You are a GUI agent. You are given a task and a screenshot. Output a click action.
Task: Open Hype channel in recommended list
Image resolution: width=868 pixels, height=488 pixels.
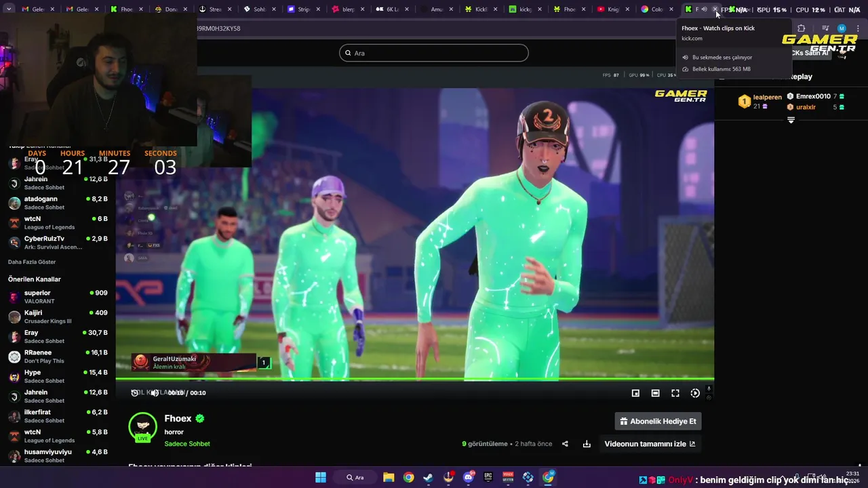point(58,376)
